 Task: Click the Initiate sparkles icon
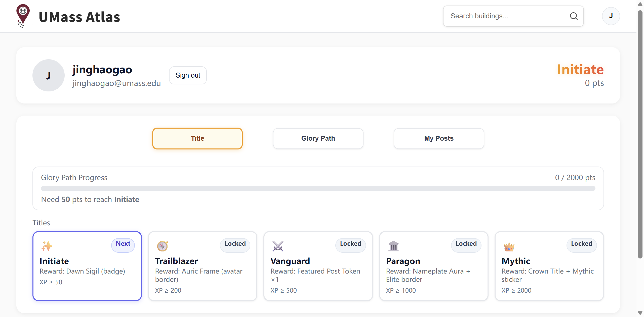pyautogui.click(x=47, y=246)
